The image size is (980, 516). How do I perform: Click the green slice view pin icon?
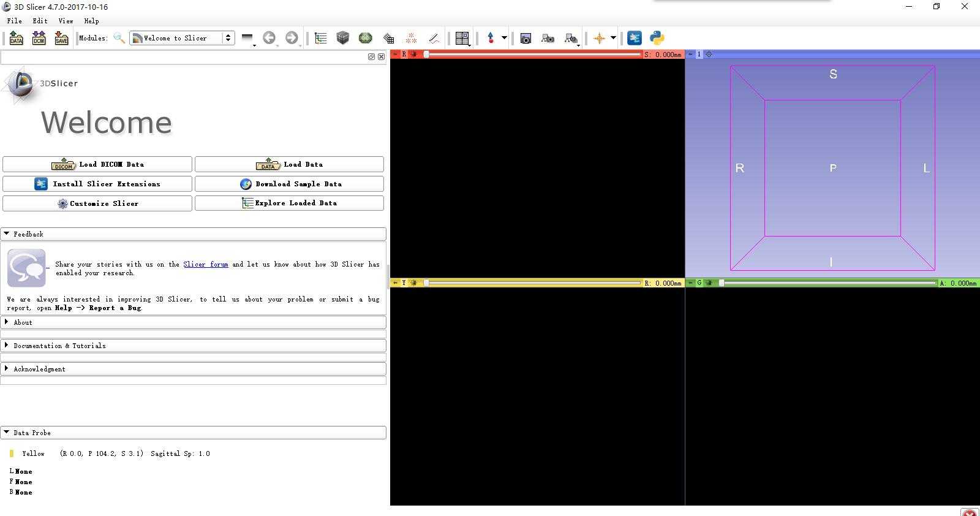690,283
